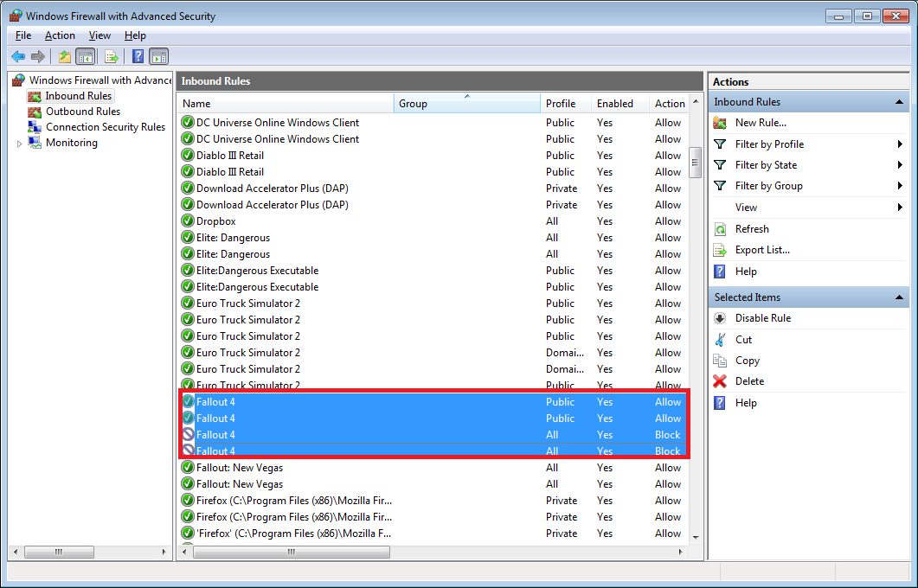Click Windows Firewall root node icon

click(x=19, y=80)
